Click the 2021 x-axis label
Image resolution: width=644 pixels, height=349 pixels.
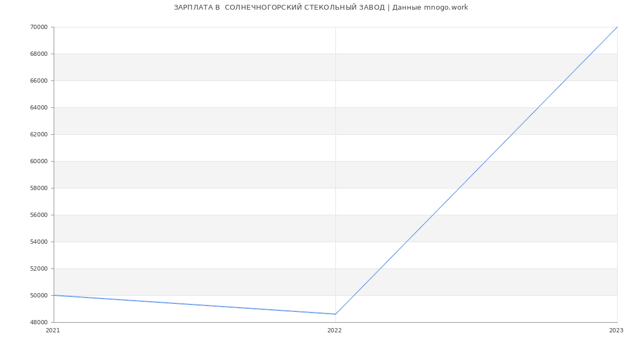[x=53, y=331]
